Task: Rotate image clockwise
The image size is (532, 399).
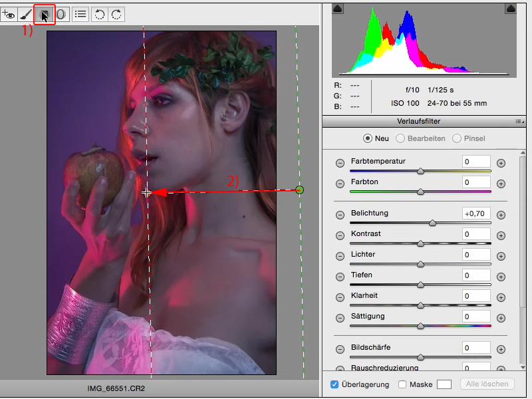Action: tap(116, 14)
